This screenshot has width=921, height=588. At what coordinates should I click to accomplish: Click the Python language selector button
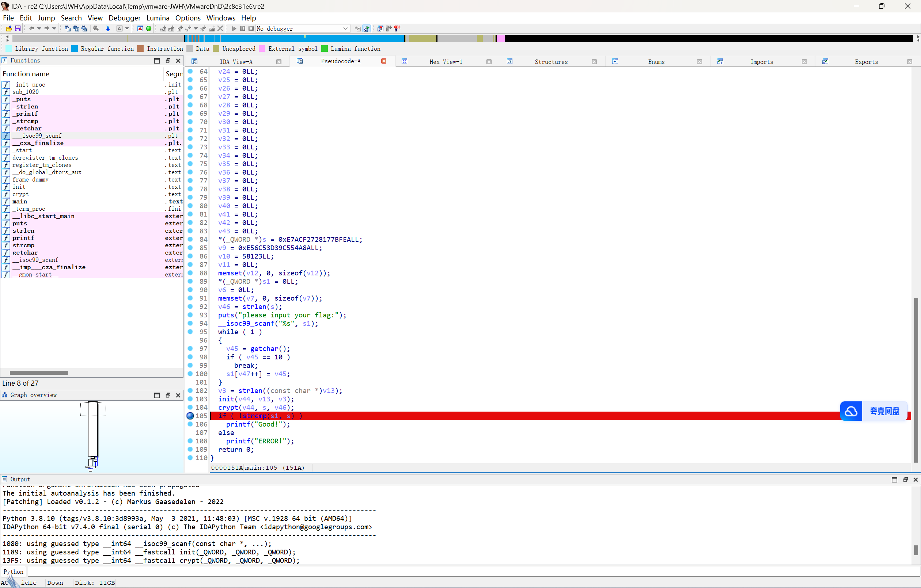(x=14, y=572)
